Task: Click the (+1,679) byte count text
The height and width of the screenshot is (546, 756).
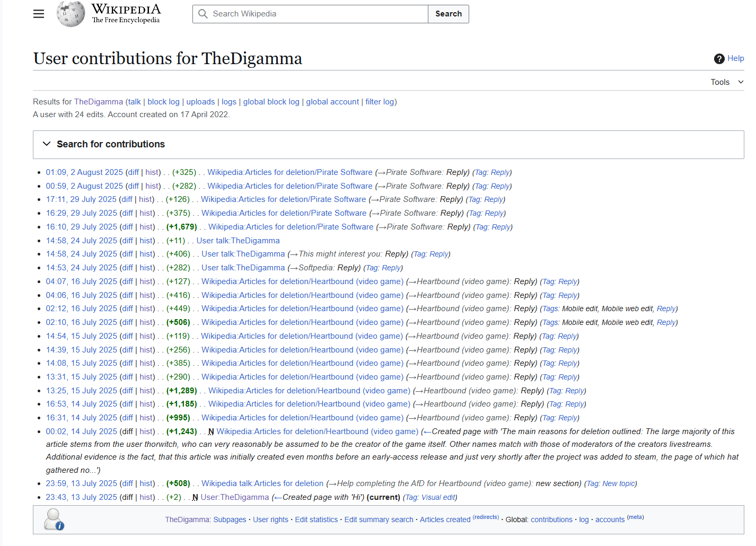Action: [x=182, y=227]
